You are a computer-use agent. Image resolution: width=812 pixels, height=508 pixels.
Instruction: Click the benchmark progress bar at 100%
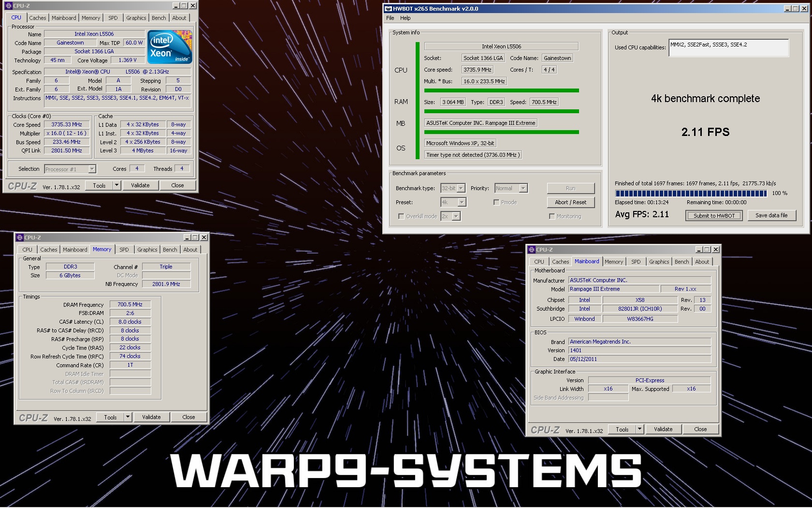click(x=691, y=194)
